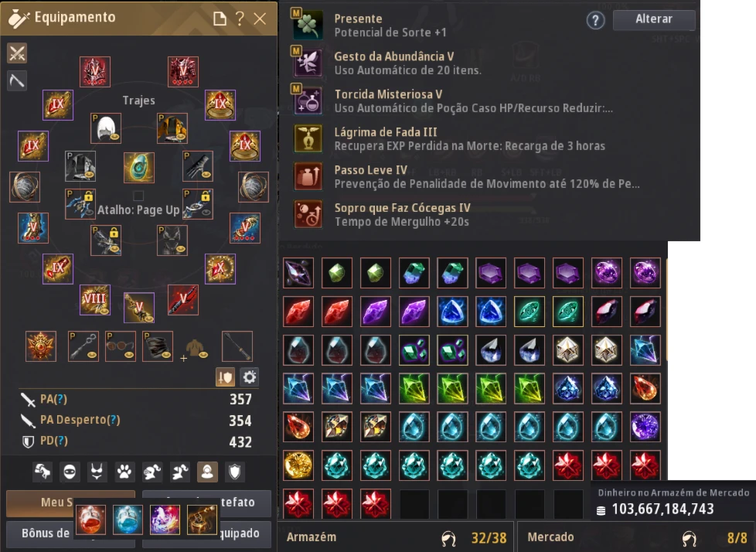Click the paw print pet icon
Viewport: 756px width, 552px height.
click(124, 472)
